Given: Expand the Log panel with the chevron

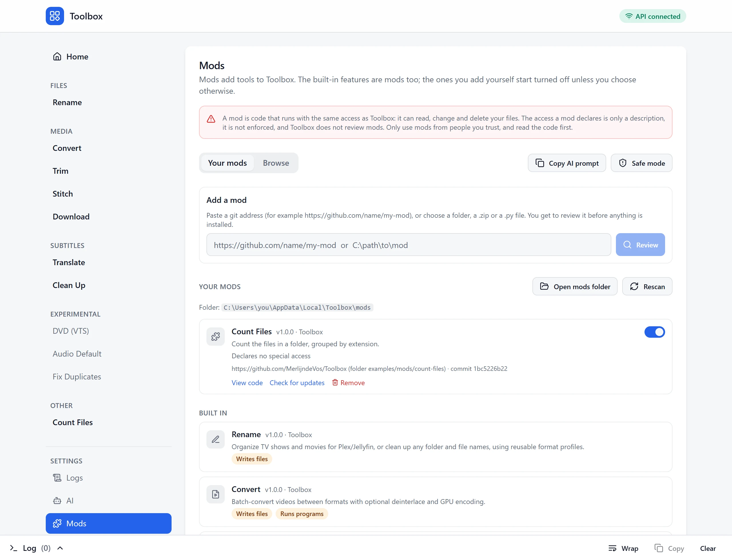Looking at the screenshot, I should (x=60, y=548).
